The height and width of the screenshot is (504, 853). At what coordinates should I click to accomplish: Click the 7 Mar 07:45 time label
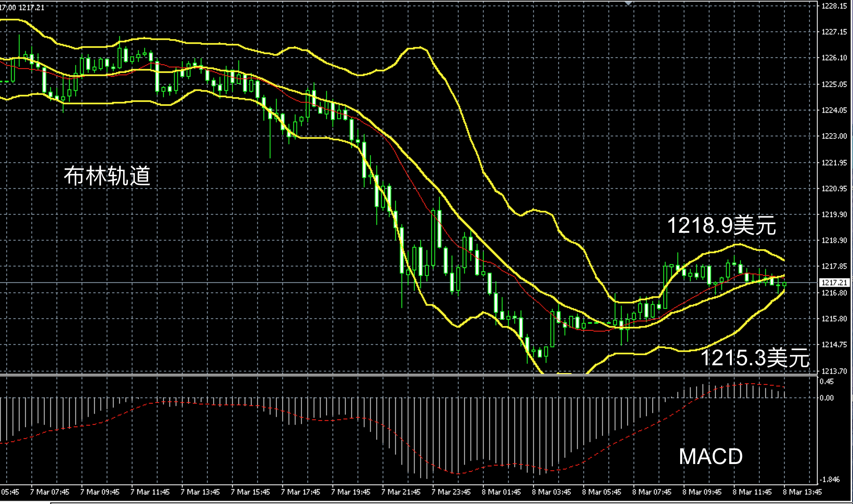point(49,492)
